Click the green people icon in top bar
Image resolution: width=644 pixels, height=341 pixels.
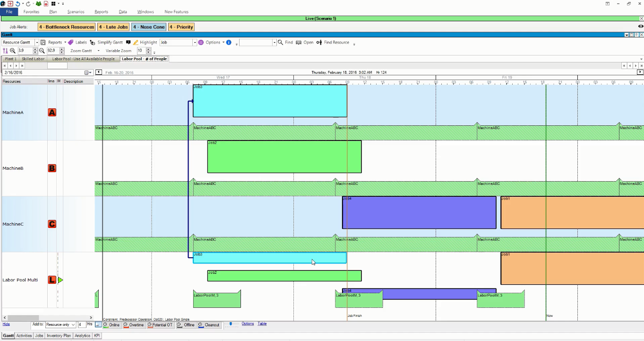pos(39,3)
